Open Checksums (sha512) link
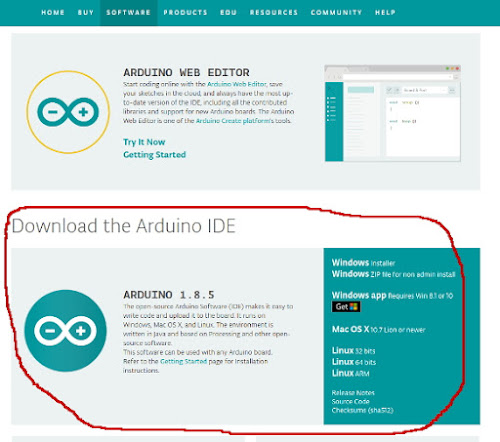The image size is (500, 442). click(362, 410)
